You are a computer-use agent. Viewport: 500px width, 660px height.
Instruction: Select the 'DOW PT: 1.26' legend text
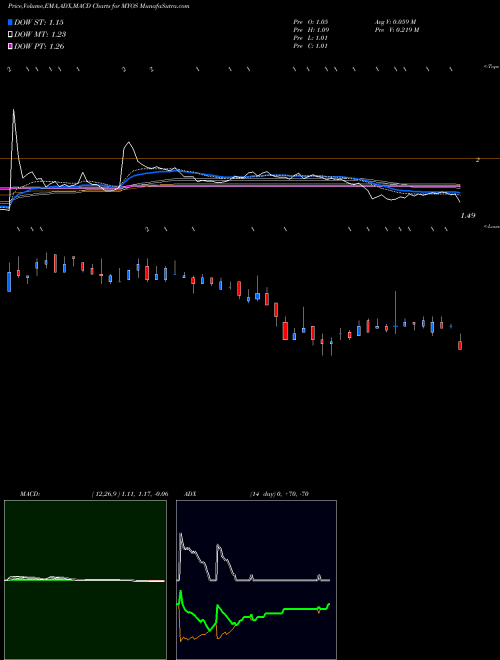pos(39,46)
